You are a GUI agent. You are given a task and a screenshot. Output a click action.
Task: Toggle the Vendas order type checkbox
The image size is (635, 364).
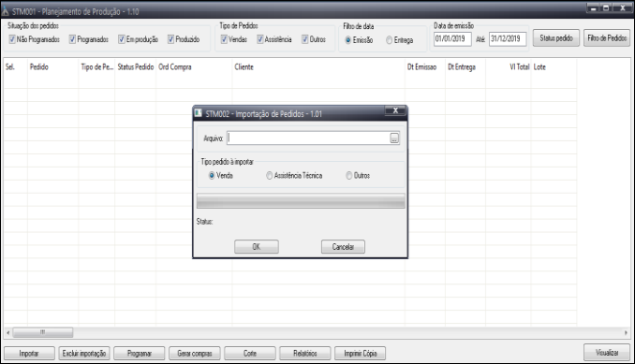pyautogui.click(x=224, y=39)
